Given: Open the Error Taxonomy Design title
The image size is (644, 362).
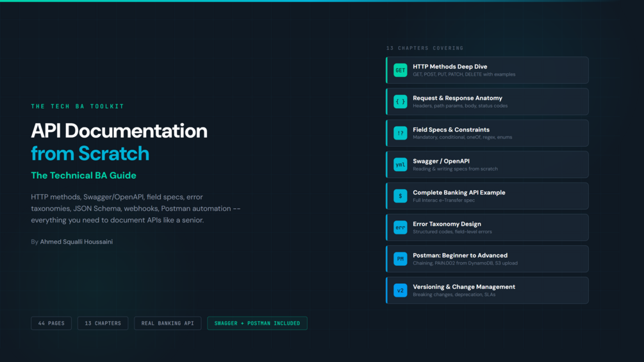Looking at the screenshot, I should point(447,224).
